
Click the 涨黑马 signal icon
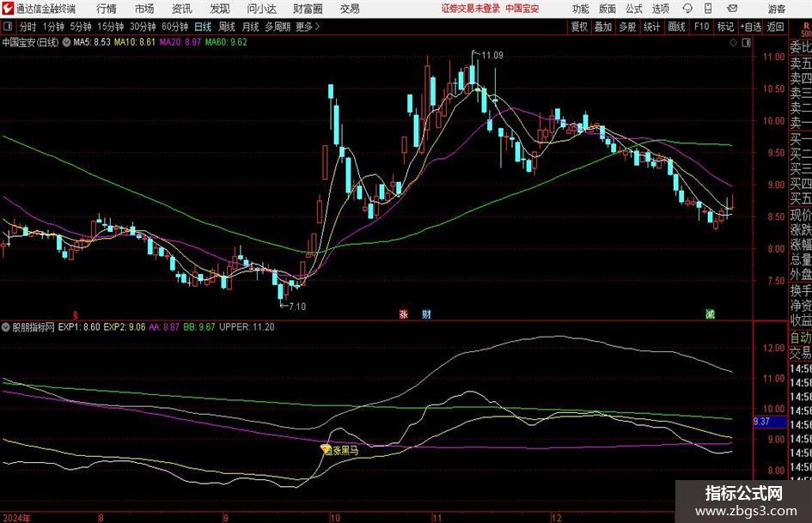(326, 448)
